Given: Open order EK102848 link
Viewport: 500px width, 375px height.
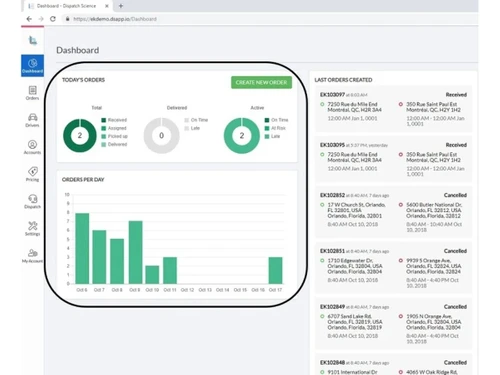Looking at the screenshot, I should tap(332, 363).
